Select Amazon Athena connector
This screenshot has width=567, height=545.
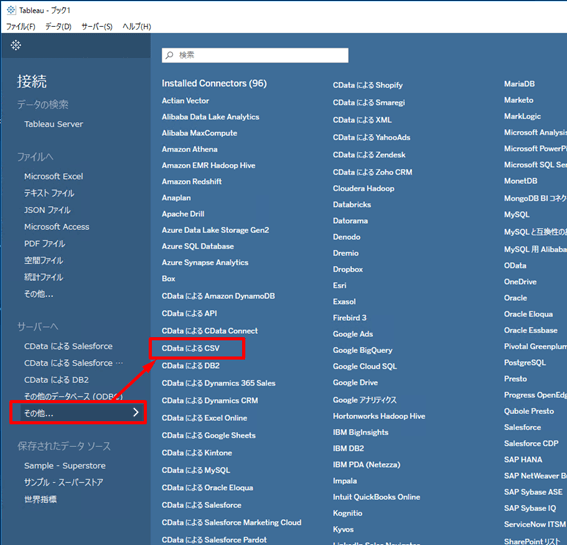pyautogui.click(x=189, y=149)
